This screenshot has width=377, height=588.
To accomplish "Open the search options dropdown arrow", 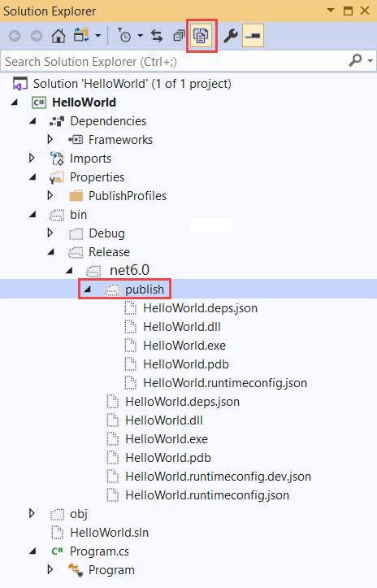I will [x=370, y=61].
